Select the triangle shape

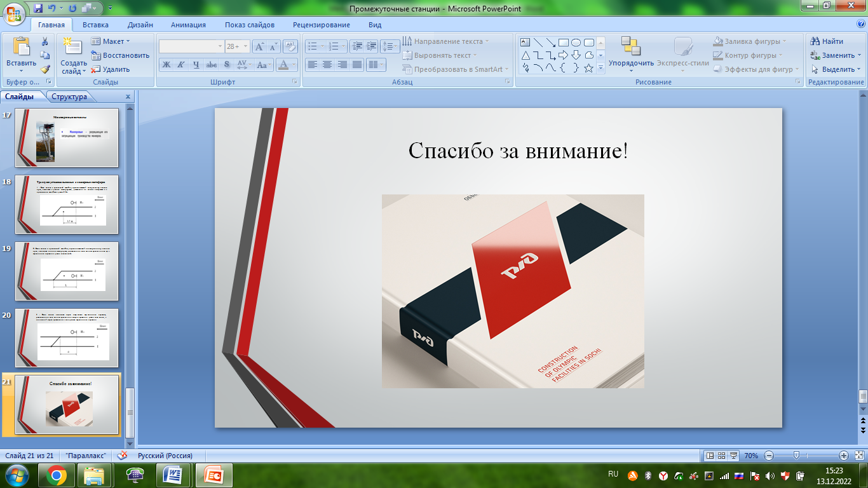click(526, 55)
